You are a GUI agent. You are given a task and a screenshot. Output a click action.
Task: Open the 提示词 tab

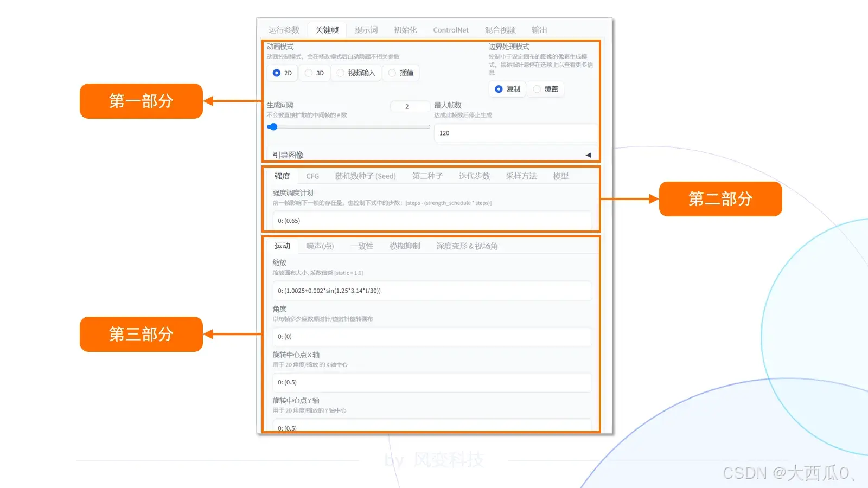[x=366, y=30]
